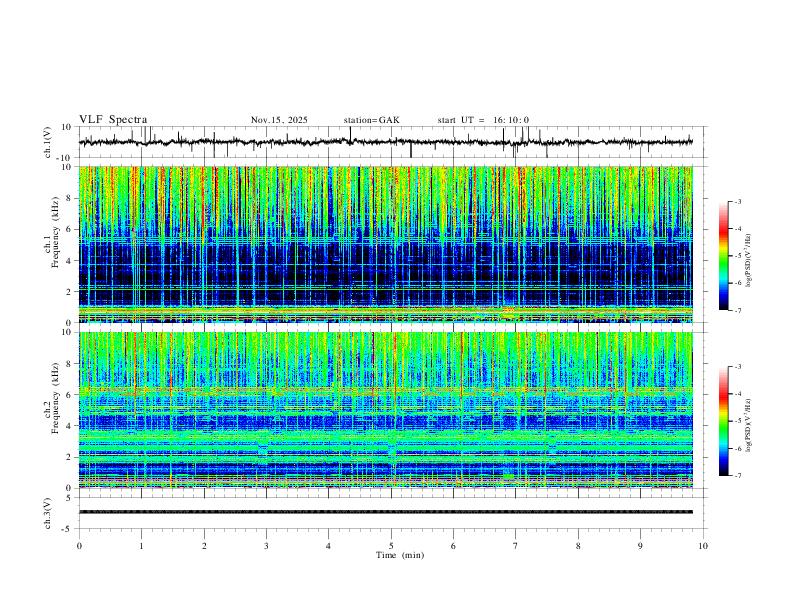
Task: Click time axis tick label "8"
Action: click(578, 546)
